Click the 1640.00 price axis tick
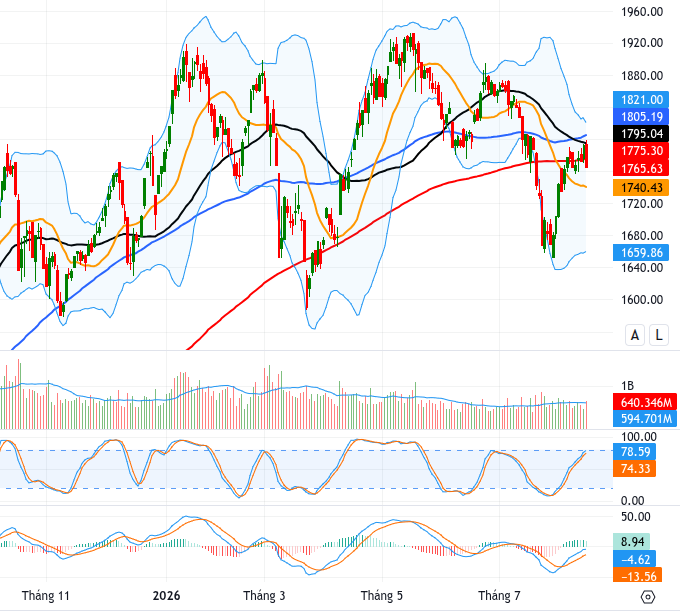 tap(642, 267)
